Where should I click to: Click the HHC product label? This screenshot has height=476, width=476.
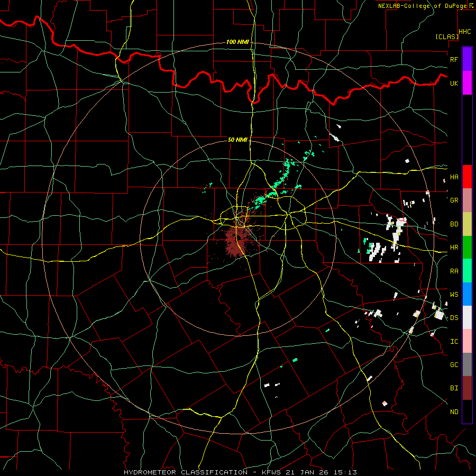464,32
